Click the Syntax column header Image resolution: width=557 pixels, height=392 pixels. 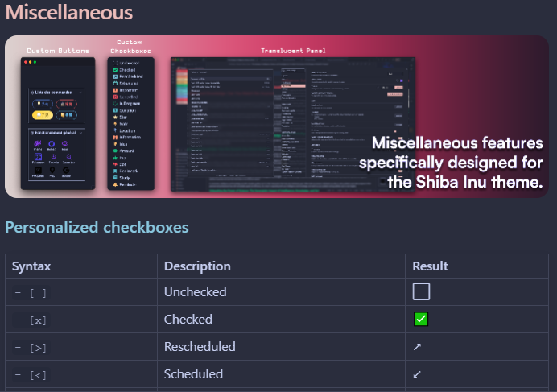pyautogui.click(x=31, y=266)
